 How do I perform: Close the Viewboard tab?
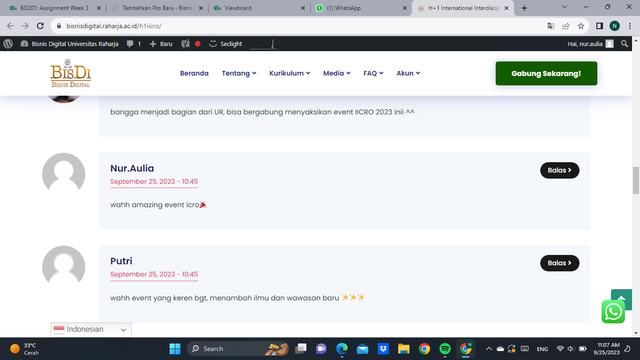[x=303, y=8]
